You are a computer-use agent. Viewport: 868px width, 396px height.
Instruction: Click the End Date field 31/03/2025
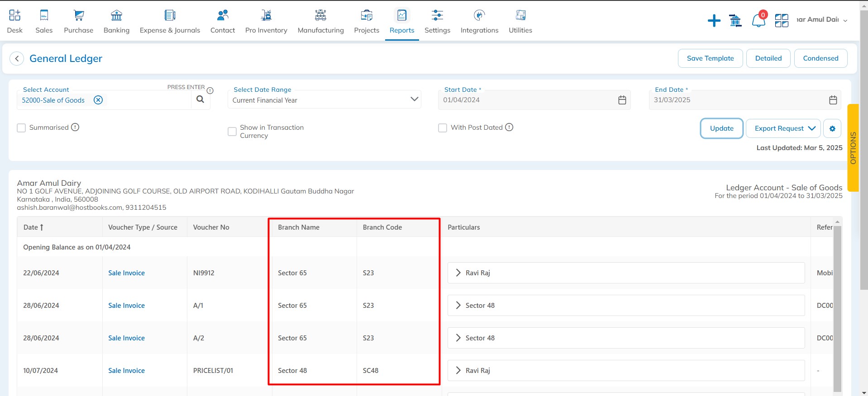click(745, 100)
